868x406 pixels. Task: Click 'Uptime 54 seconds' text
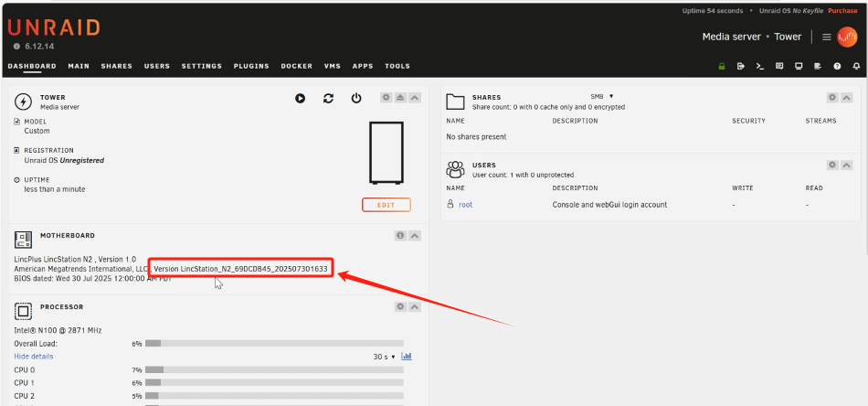coord(712,11)
